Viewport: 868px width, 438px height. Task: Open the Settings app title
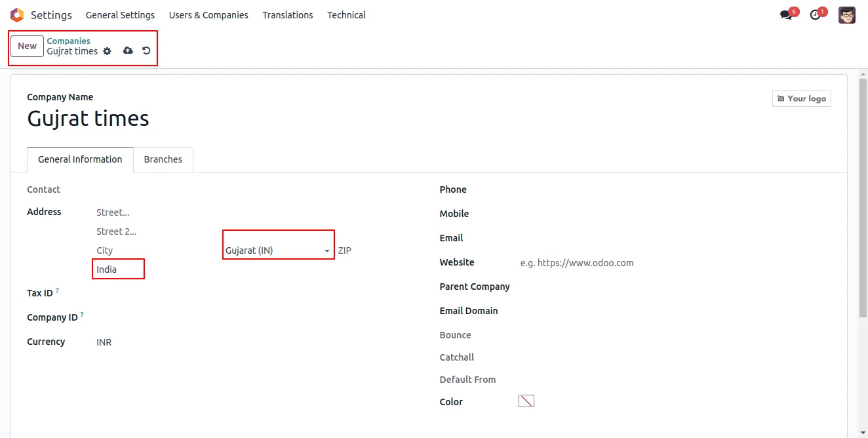pyautogui.click(x=51, y=14)
